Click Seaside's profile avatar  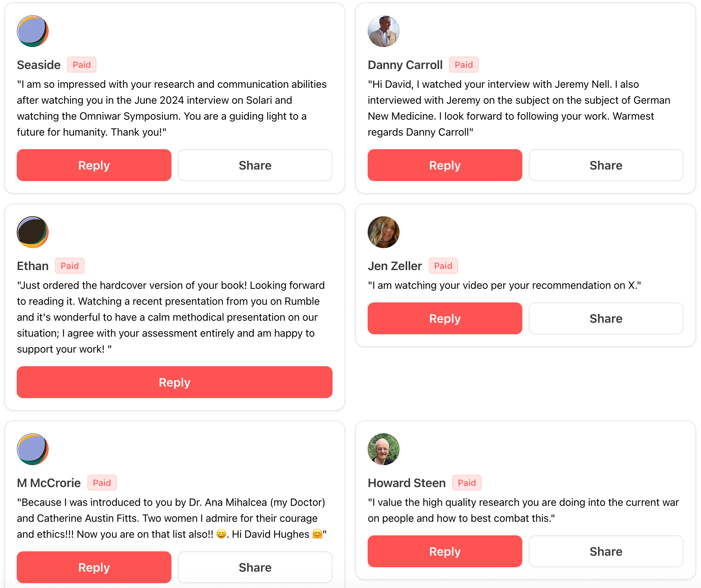point(33,31)
